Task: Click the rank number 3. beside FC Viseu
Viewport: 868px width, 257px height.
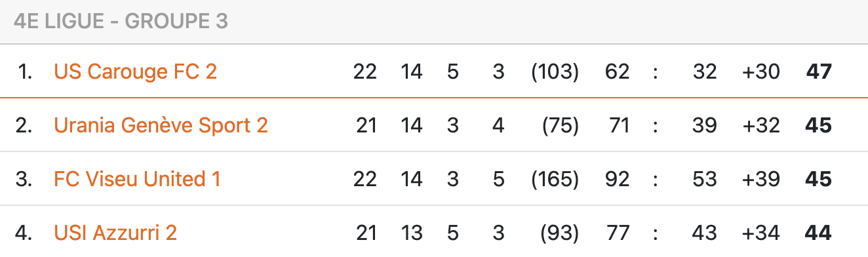Action: tap(24, 178)
